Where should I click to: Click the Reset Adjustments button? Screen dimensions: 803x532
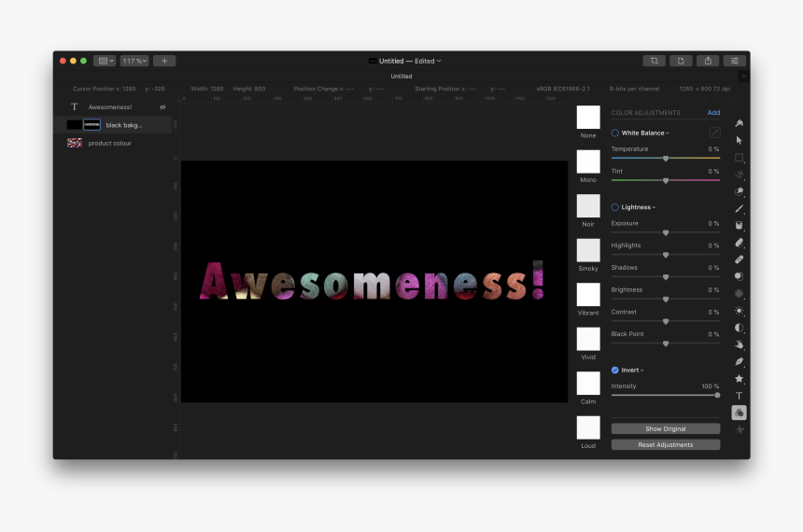click(665, 444)
